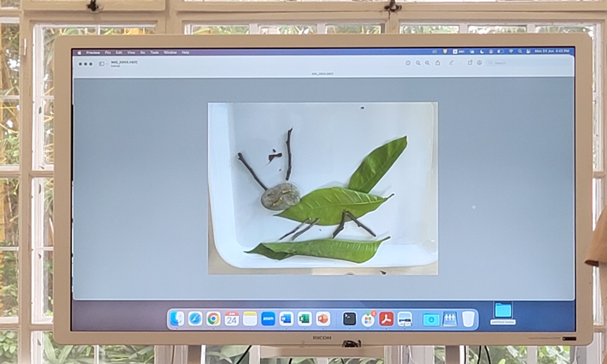Viewport: 607px width, 364px height.
Task: Click the Share icon in Preview toolbar
Action: click(438, 63)
